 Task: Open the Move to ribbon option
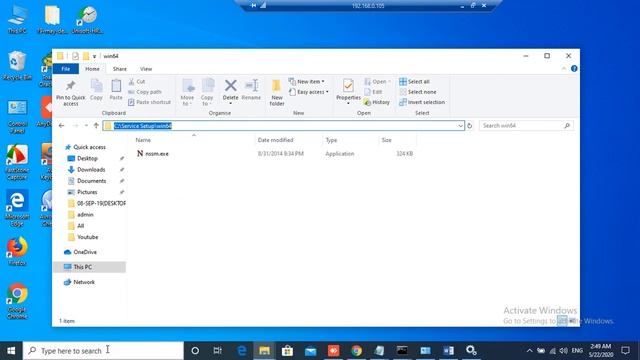point(187,92)
